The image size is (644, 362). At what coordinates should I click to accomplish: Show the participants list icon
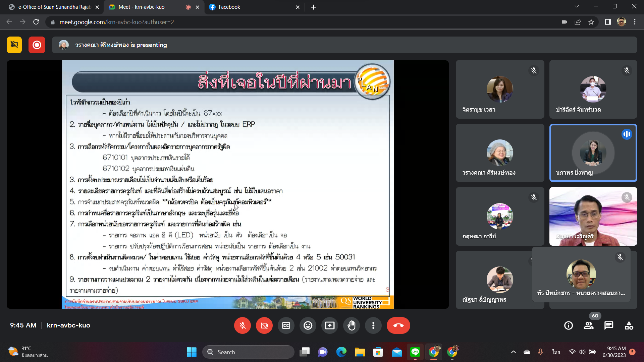(x=589, y=325)
